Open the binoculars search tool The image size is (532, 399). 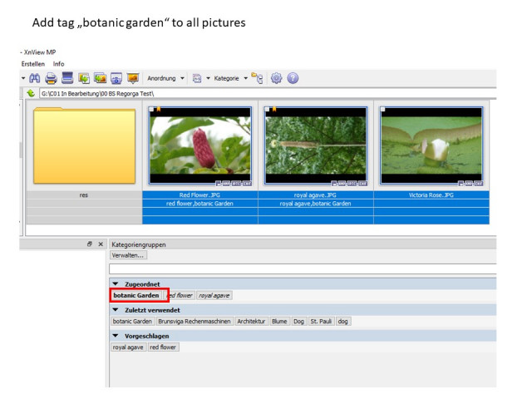pos(35,78)
